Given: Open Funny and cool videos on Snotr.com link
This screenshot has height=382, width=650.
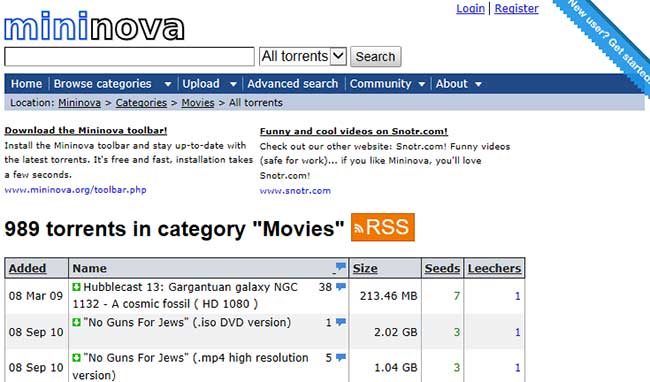Looking at the screenshot, I should 354,131.
